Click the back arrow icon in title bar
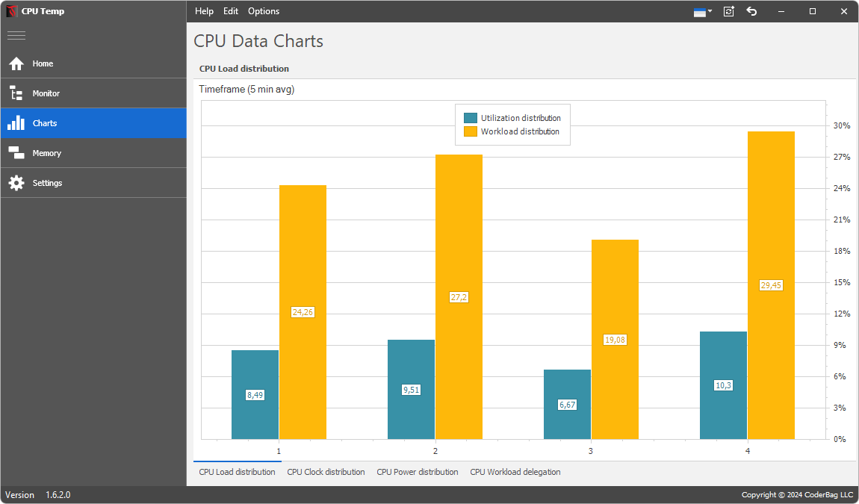The height and width of the screenshot is (504, 859). click(752, 11)
